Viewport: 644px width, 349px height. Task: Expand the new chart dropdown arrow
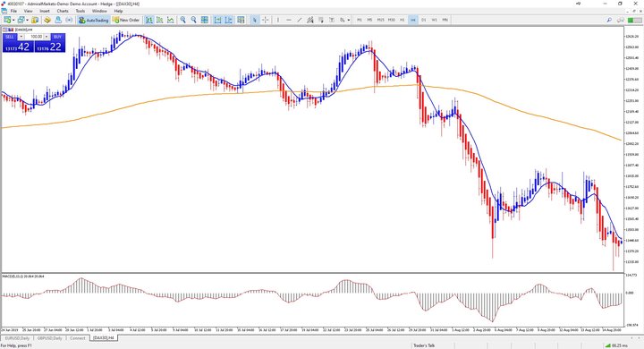[x=13, y=20]
